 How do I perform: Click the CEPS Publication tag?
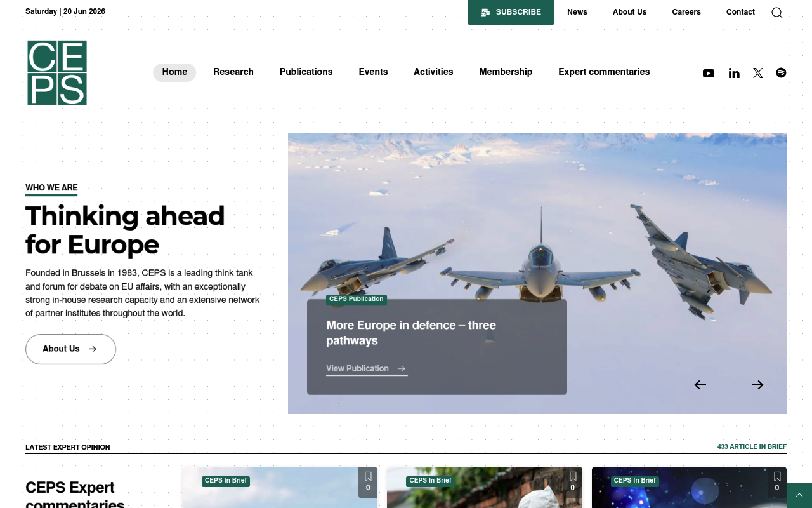357,299
